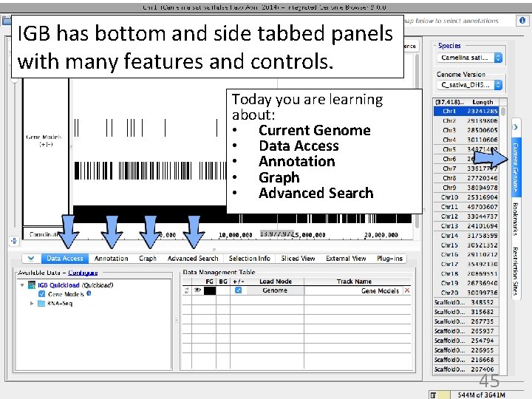
Task: Open the Species dropdown
Action: pos(470,58)
